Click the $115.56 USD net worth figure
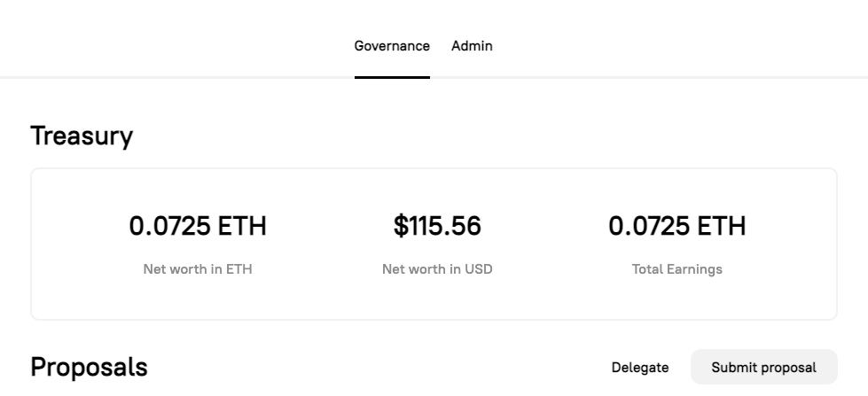Image resolution: width=868 pixels, height=396 pixels. click(x=437, y=227)
